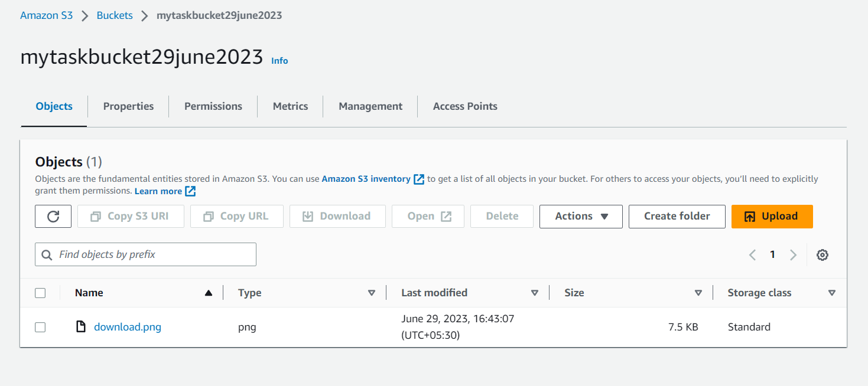Image resolution: width=868 pixels, height=386 pixels.
Task: Switch to the Permissions tab
Action: [x=213, y=106]
